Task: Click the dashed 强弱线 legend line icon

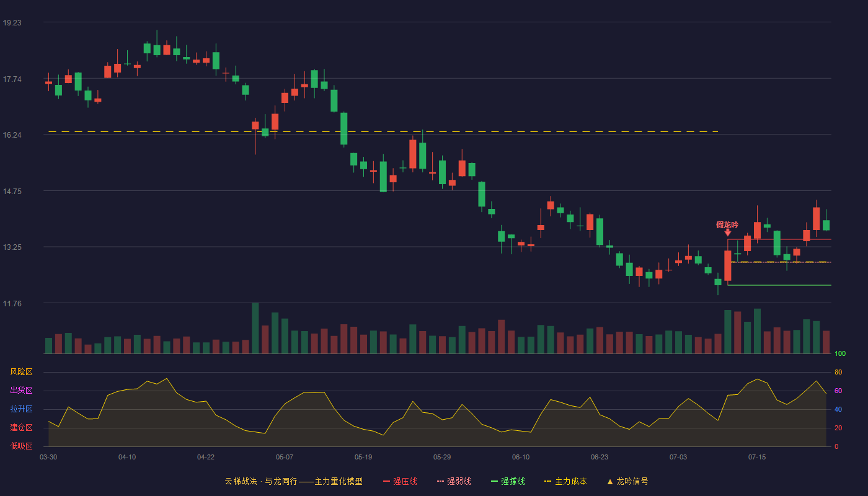Action: pos(441,482)
